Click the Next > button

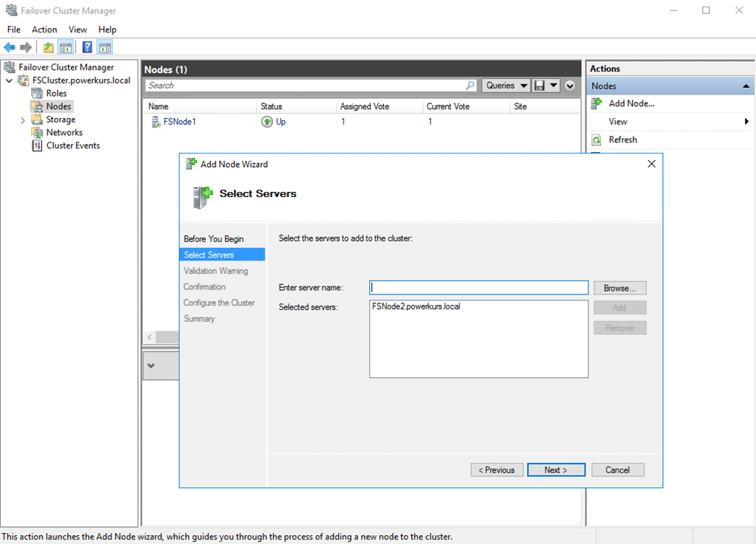[556, 469]
